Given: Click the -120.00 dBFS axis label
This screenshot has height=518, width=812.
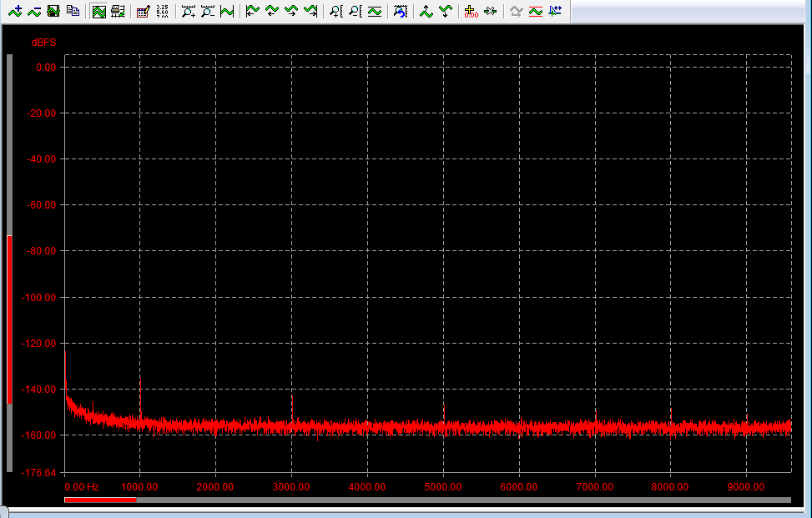Looking at the screenshot, I should click(x=38, y=344).
